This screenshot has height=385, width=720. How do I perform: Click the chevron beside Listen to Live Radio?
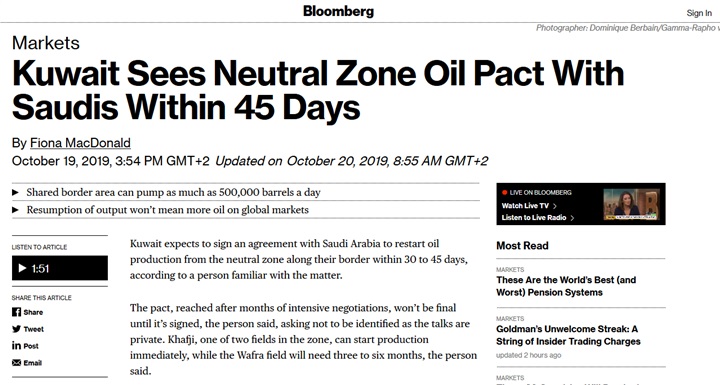pyautogui.click(x=572, y=218)
